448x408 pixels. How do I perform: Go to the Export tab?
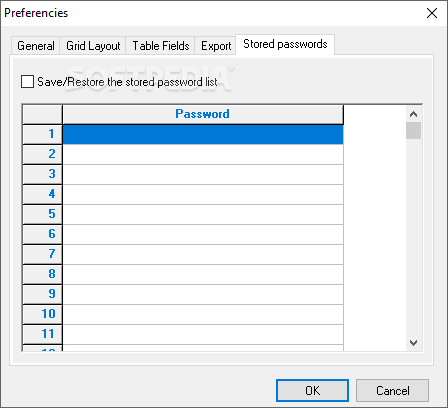[x=216, y=46]
